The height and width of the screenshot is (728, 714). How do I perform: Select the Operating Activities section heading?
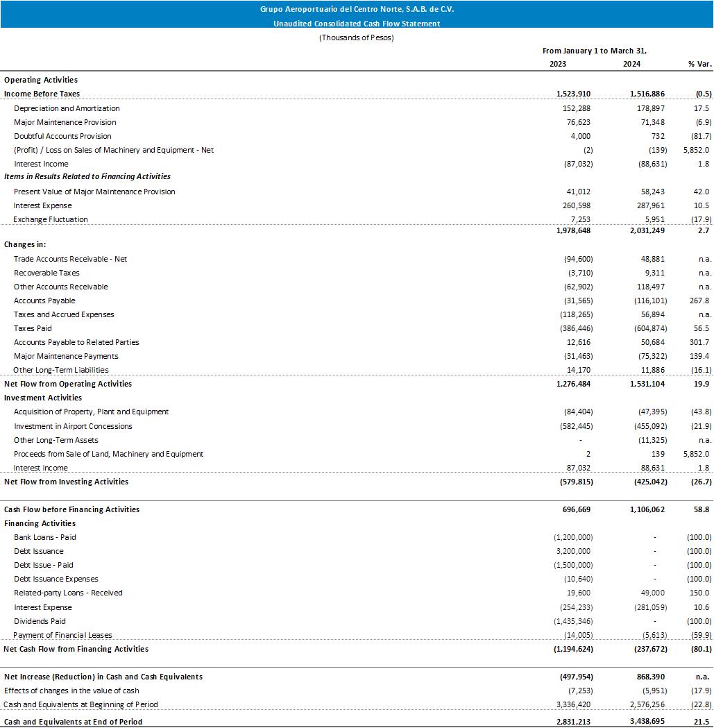point(41,80)
